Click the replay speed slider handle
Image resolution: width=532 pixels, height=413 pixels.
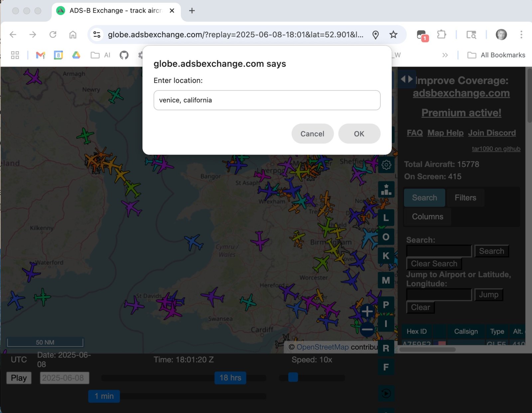click(293, 377)
